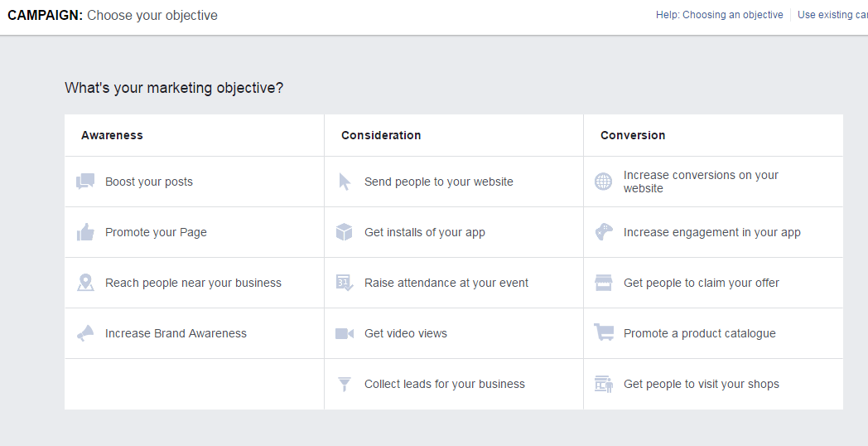
Task: Choose Promote your Page objective
Action: (195, 232)
